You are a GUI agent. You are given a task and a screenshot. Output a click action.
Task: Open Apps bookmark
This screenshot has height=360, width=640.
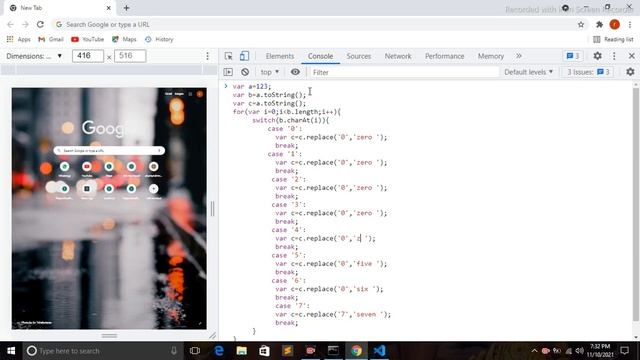19,39
